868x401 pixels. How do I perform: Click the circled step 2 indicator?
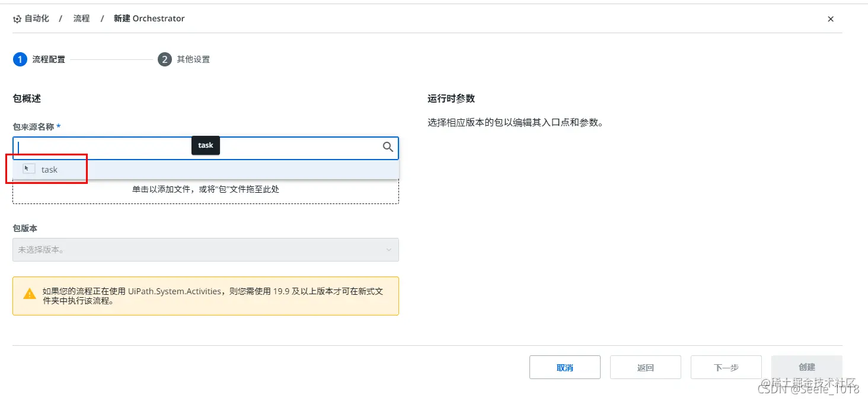[164, 59]
